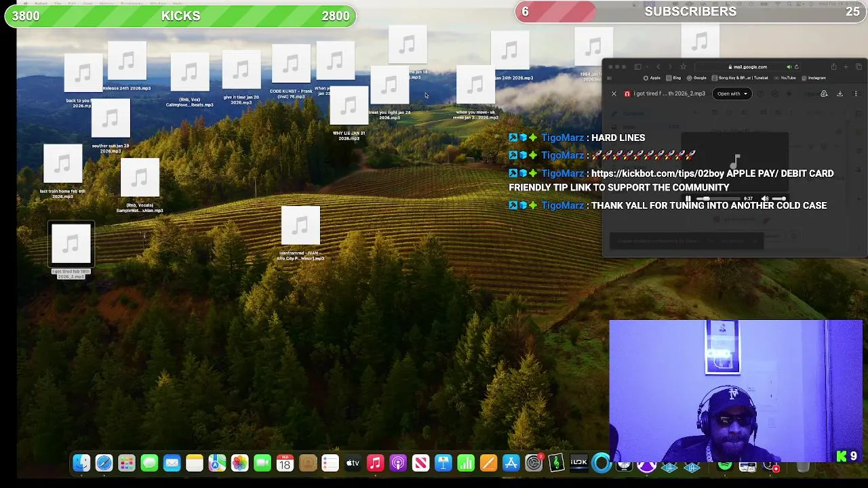868x488 pixels.
Task: Select 'when you move- uk remix' mp3 file
Action: click(475, 92)
